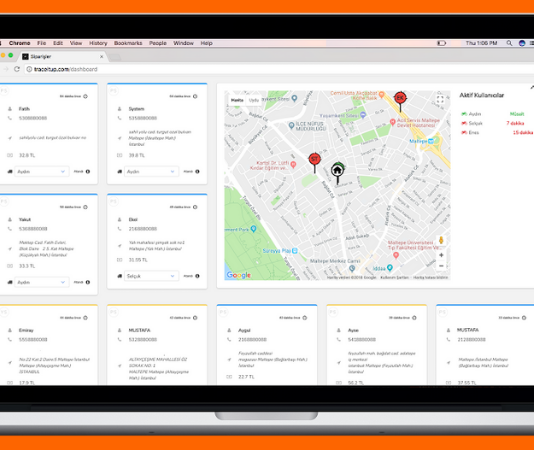The width and height of the screenshot is (534, 450).
Task: Reload the page with refresh icon
Action: point(17,69)
